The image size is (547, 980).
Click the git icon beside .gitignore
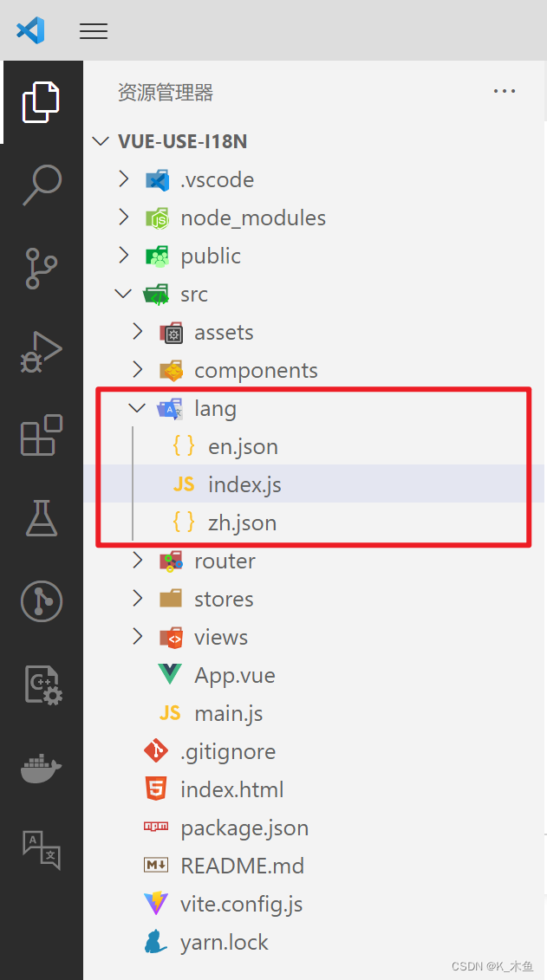point(156,750)
